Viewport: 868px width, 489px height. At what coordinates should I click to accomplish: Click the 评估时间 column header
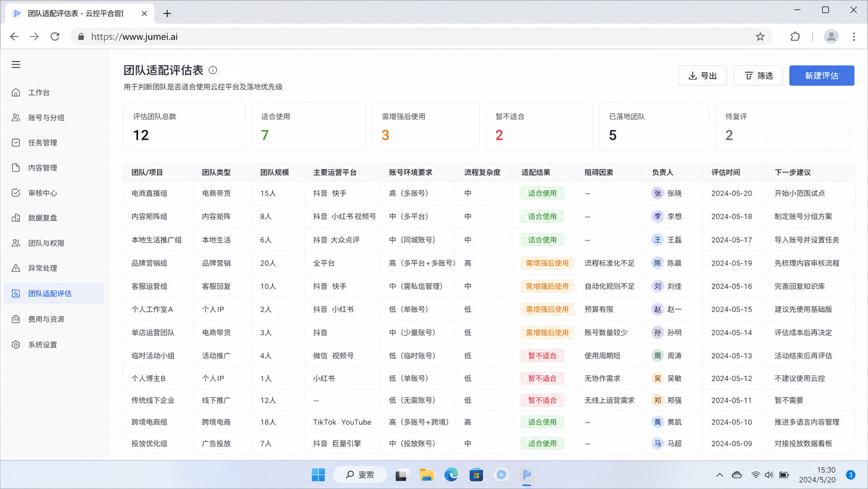tap(726, 173)
